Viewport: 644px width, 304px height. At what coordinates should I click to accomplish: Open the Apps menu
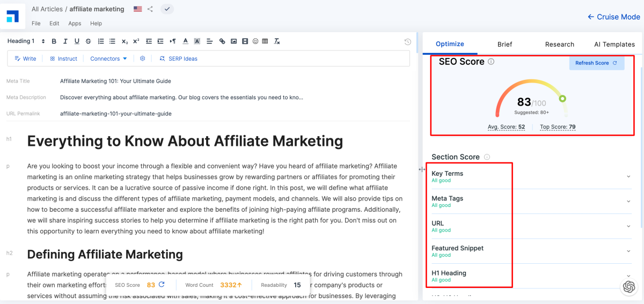[75, 24]
